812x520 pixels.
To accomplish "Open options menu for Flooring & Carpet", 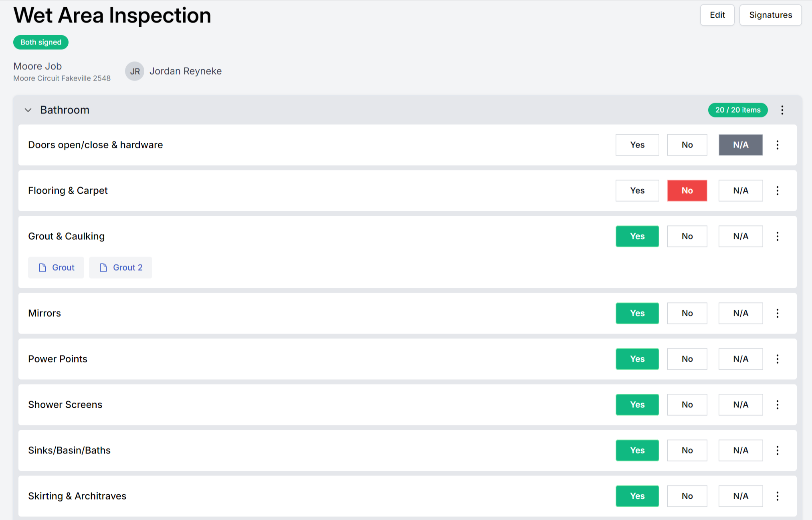I will click(778, 190).
